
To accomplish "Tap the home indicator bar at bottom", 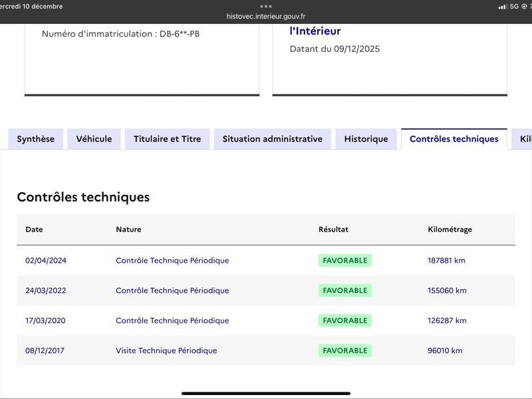I will [x=266, y=393].
